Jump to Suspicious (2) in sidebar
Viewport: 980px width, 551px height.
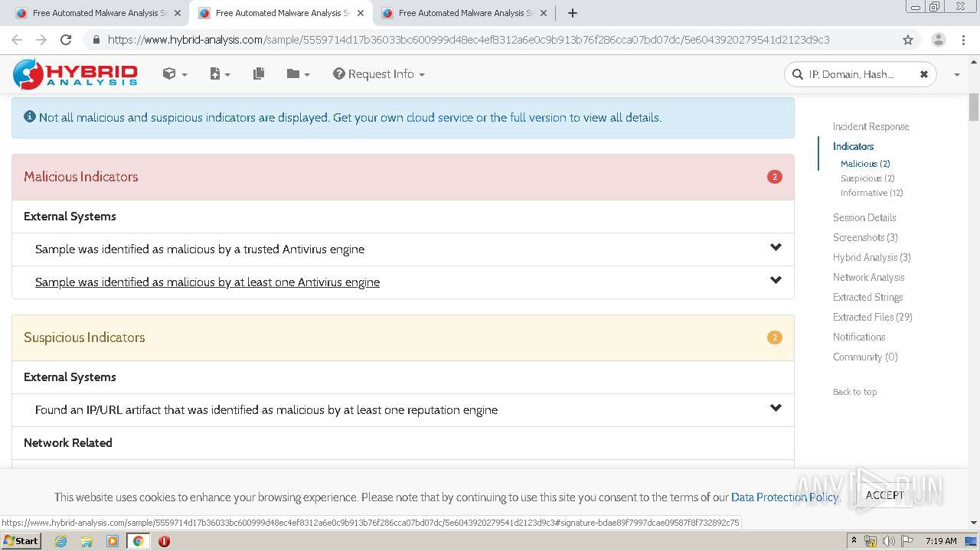tap(867, 178)
